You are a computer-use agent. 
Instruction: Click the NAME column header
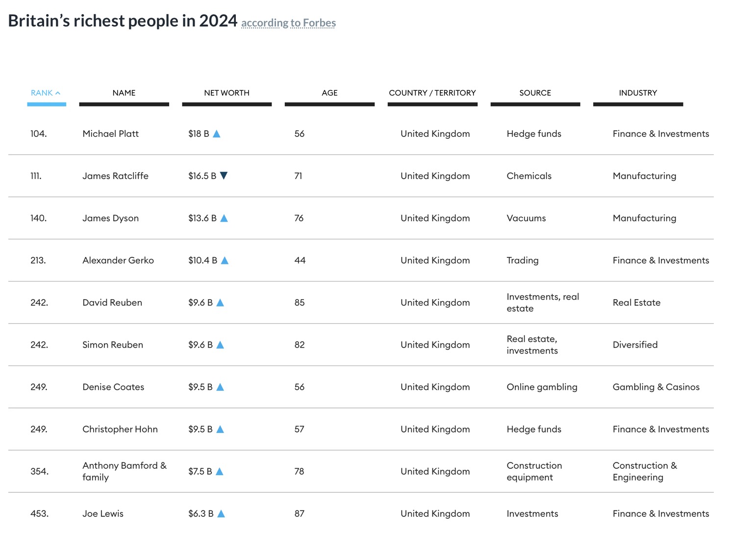click(124, 92)
